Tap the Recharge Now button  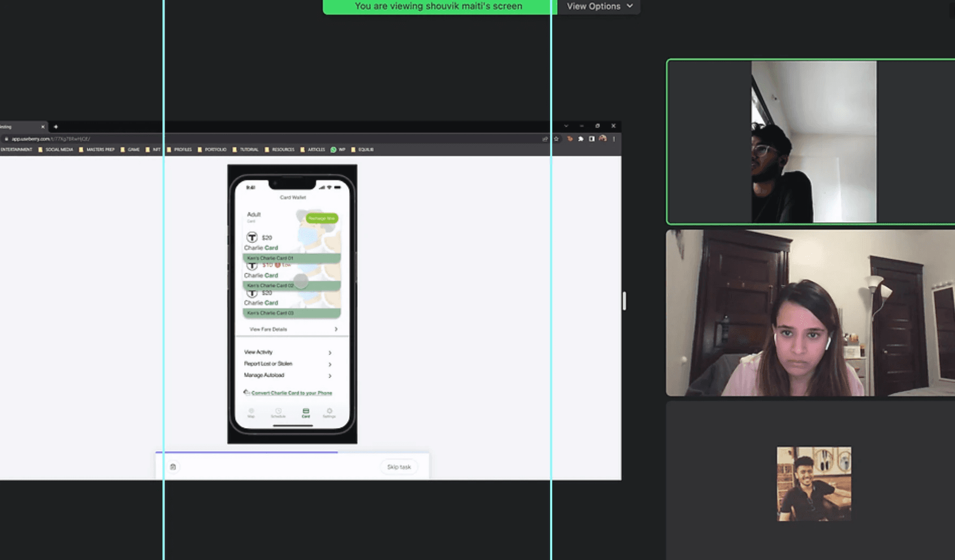pyautogui.click(x=322, y=218)
